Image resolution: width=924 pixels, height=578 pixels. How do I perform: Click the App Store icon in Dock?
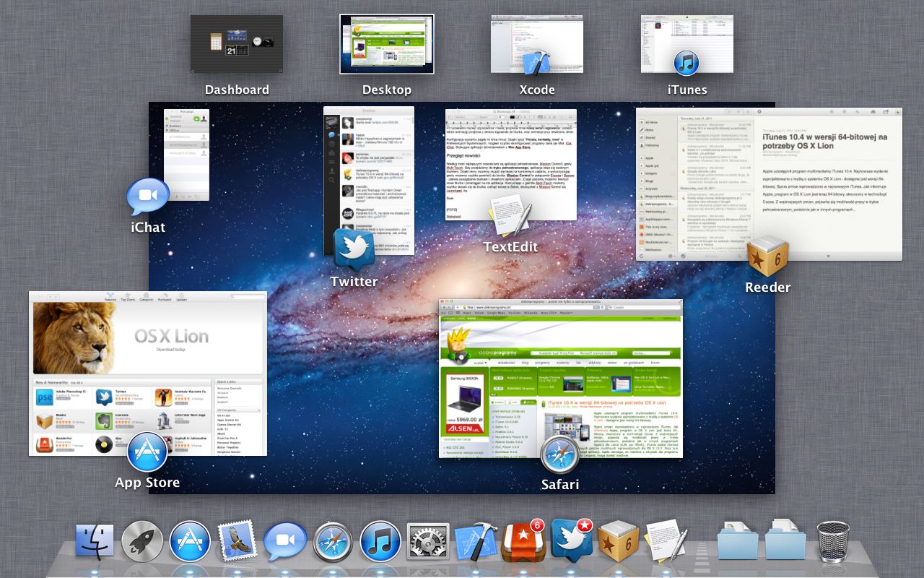click(190, 543)
